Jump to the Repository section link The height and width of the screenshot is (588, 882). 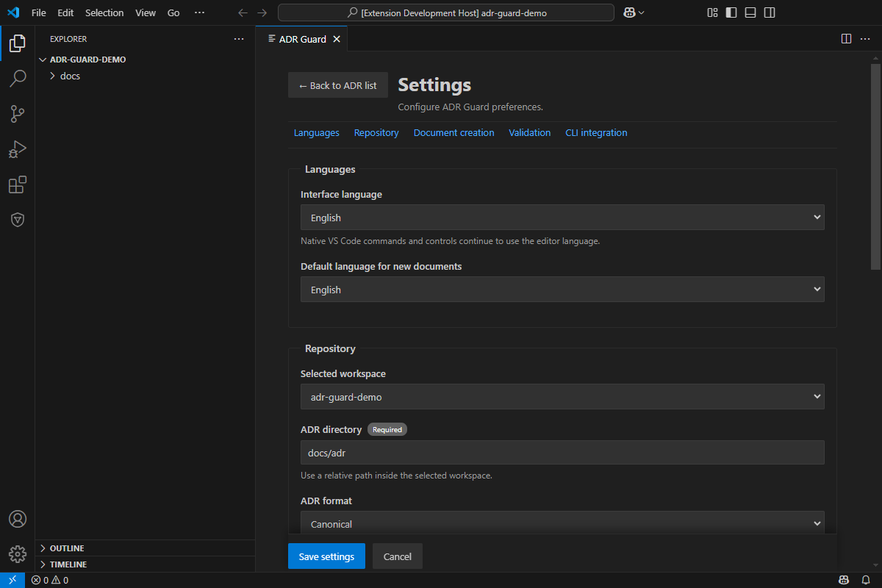[376, 133]
